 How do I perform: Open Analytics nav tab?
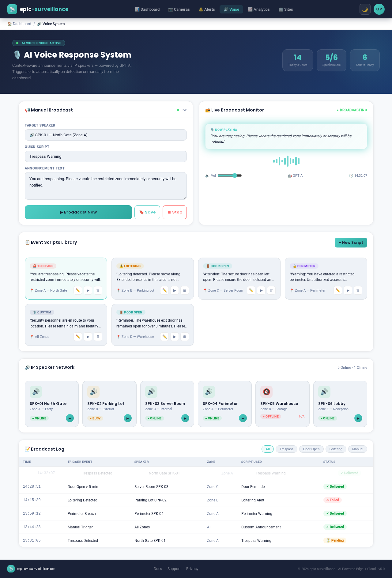pyautogui.click(x=259, y=9)
